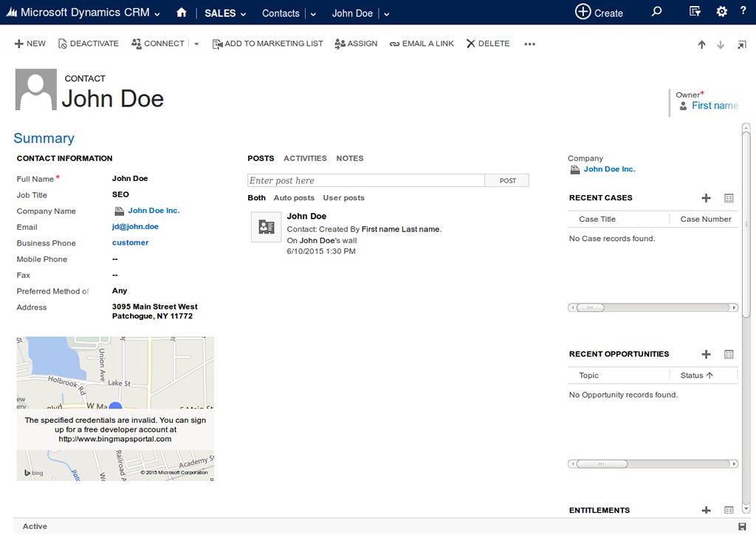Filter posts by Both
Viewport: 756px width, 535px height.
click(x=256, y=198)
